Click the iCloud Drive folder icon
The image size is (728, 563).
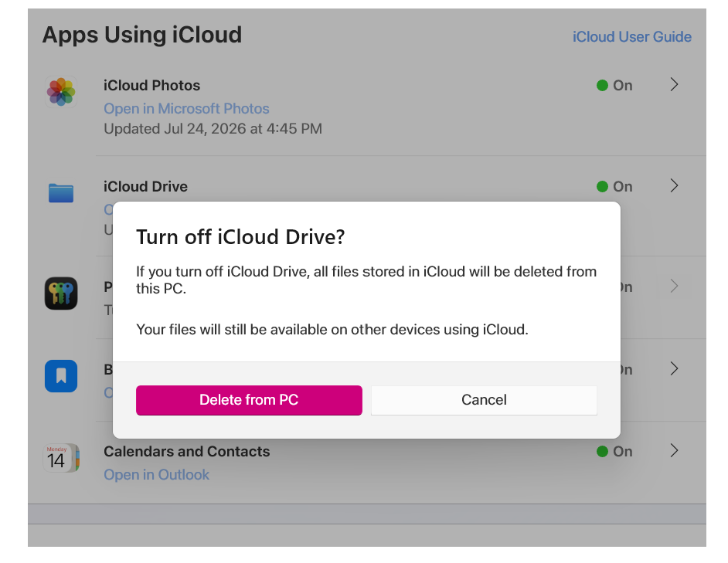click(x=61, y=193)
